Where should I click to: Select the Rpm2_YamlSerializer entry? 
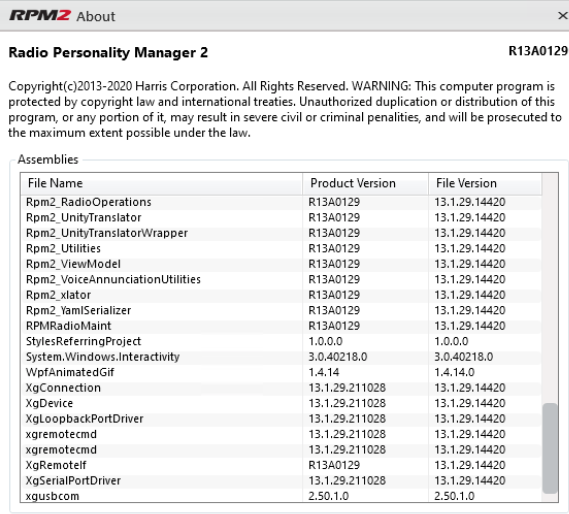point(281,310)
